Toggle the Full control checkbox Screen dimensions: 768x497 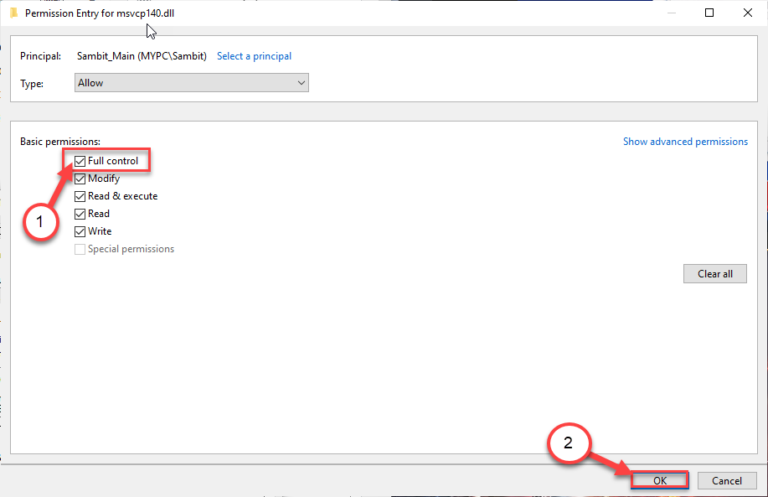[80, 161]
